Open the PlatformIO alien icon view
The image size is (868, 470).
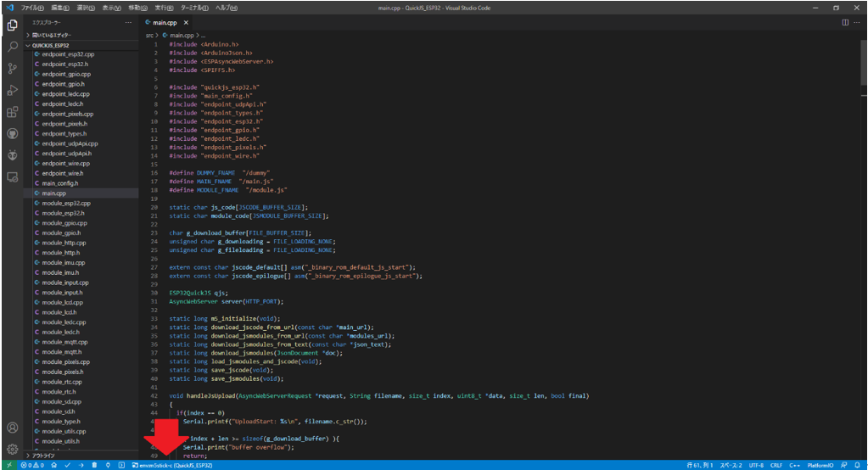[12, 155]
